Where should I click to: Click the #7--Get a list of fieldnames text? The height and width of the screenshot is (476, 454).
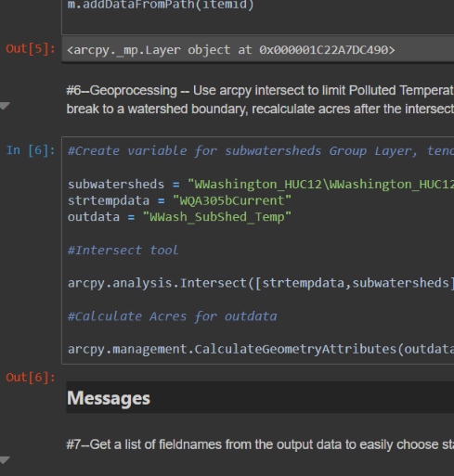coord(260,444)
